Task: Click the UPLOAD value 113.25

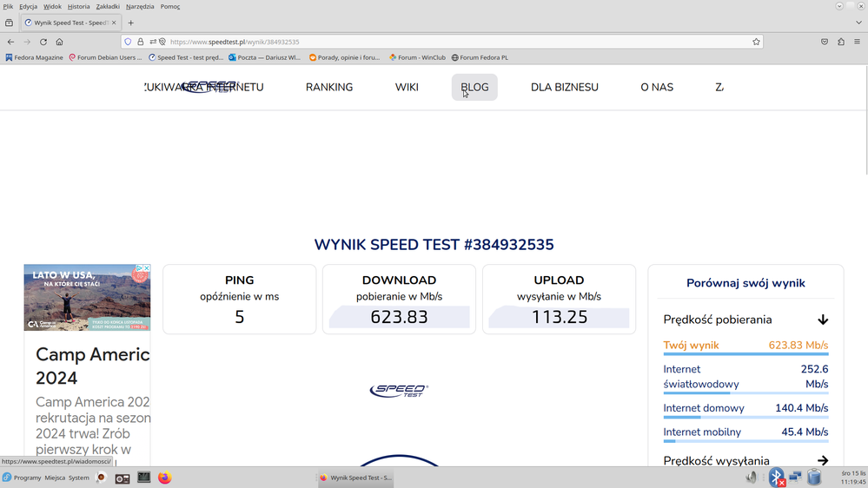Action: coord(559,317)
